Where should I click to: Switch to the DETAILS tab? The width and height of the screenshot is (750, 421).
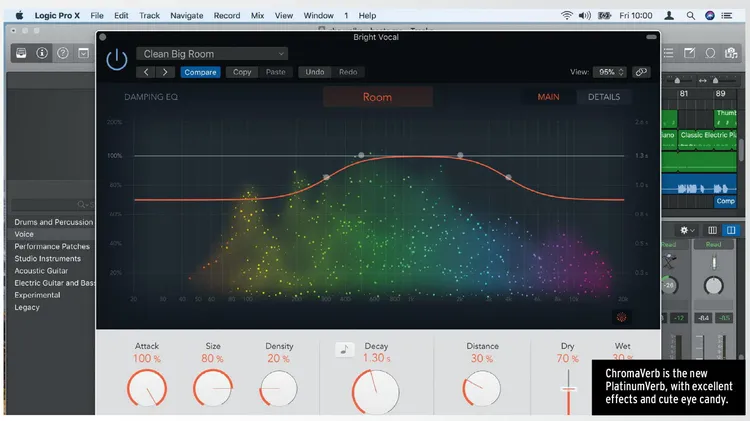[603, 97]
